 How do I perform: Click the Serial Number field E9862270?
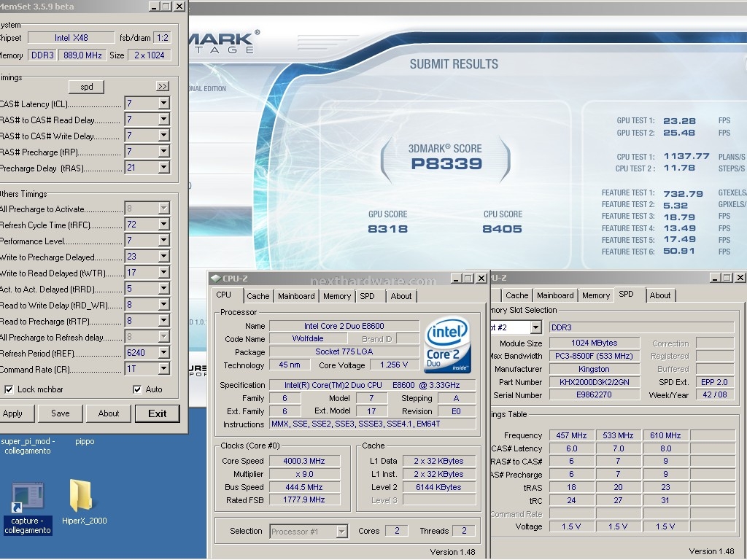coord(594,394)
